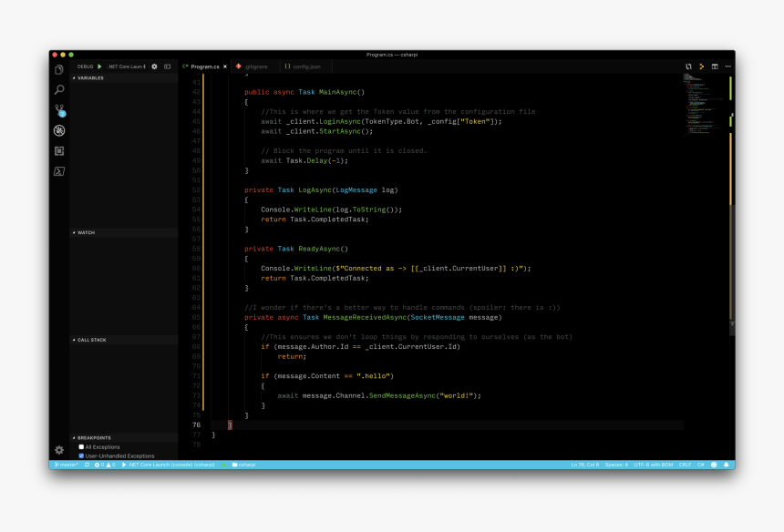The height and width of the screenshot is (532, 784).
Task: Click the code minimap preview
Action: point(705,105)
